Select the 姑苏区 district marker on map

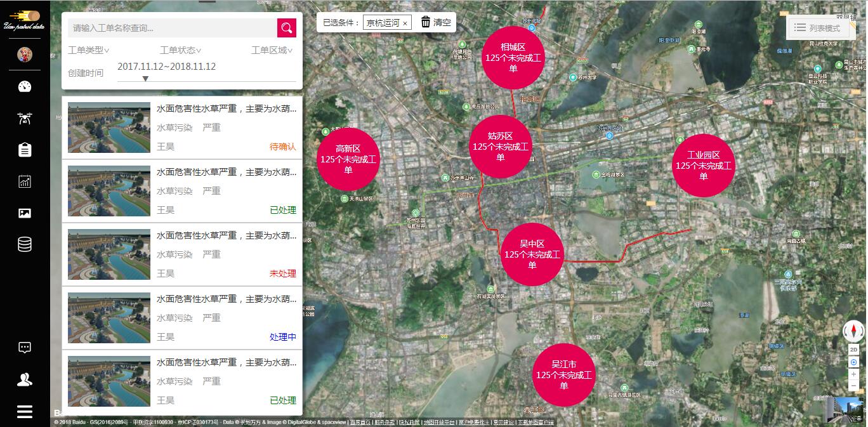[500, 147]
